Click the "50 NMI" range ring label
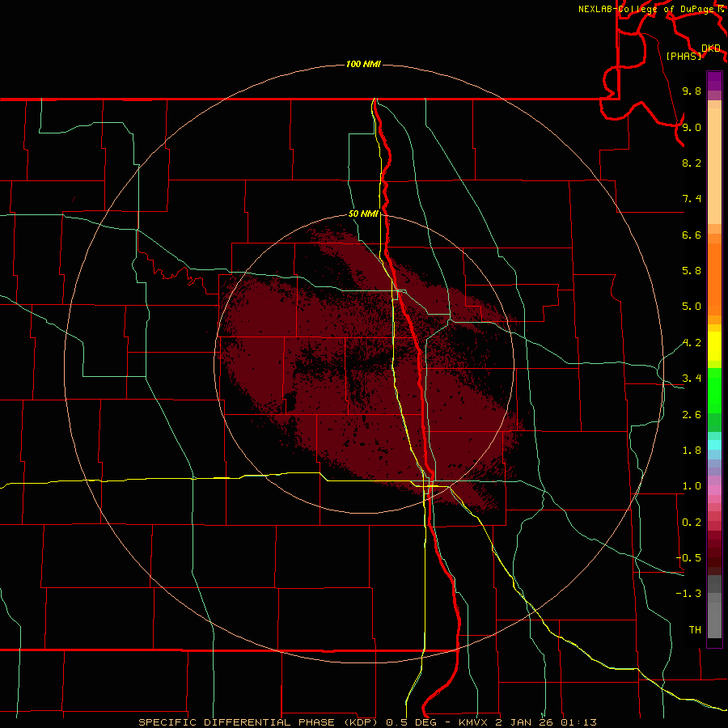 point(363,214)
